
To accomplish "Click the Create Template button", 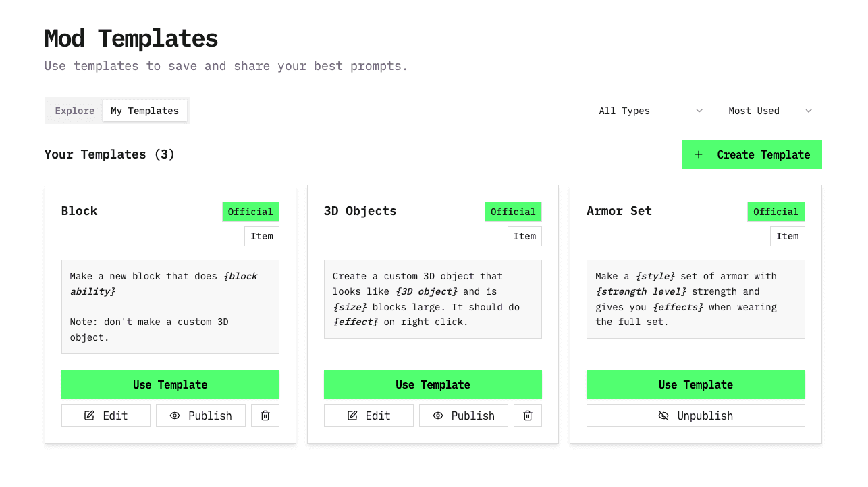I will coord(751,154).
